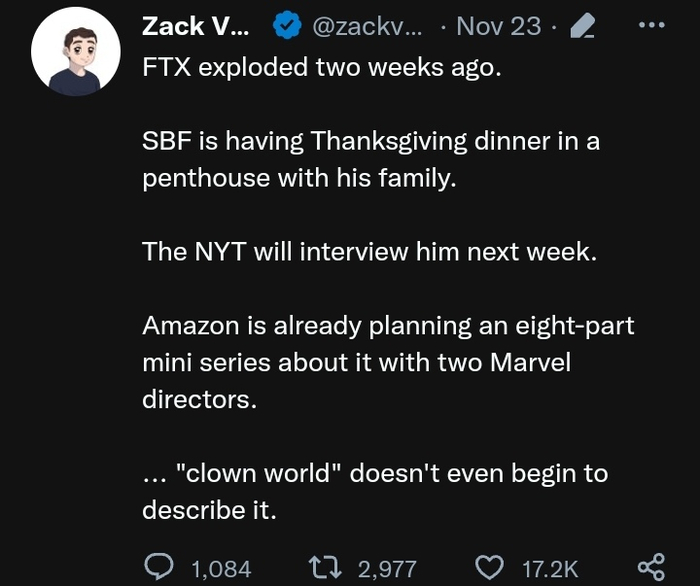Click the reply speech bubble icon
The image size is (700, 586).
click(160, 567)
